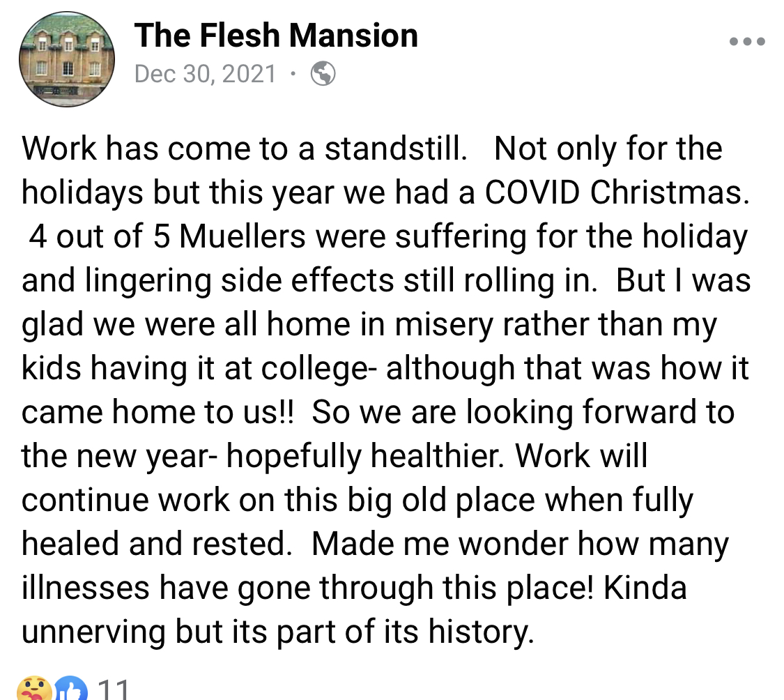The height and width of the screenshot is (700, 784).
Task: Click the "COVID Christmas" text in the post
Action: pos(617,192)
